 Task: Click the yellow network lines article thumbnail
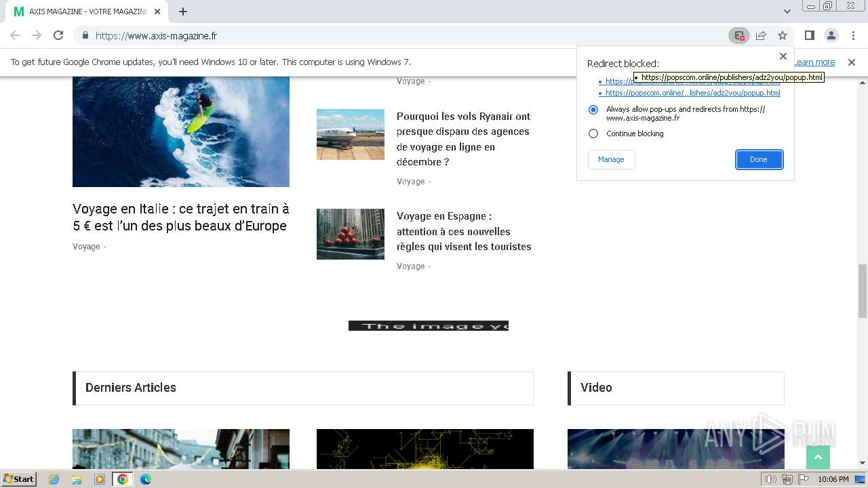[x=425, y=449]
